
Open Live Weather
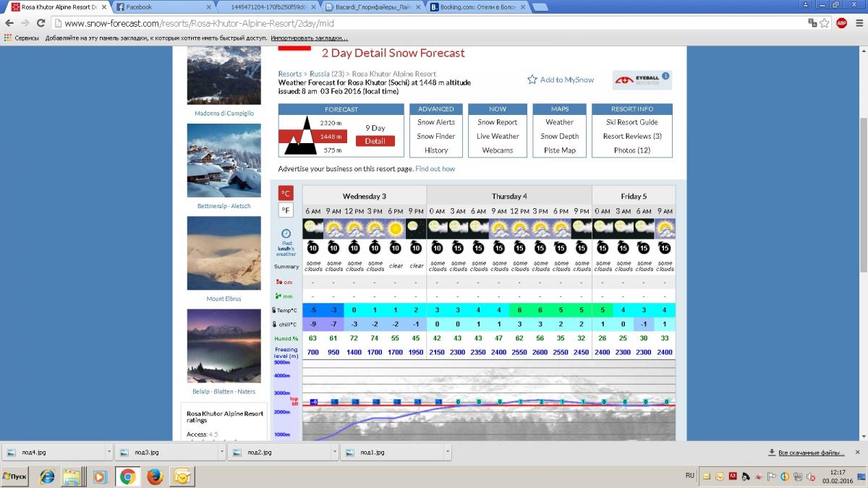(x=498, y=136)
